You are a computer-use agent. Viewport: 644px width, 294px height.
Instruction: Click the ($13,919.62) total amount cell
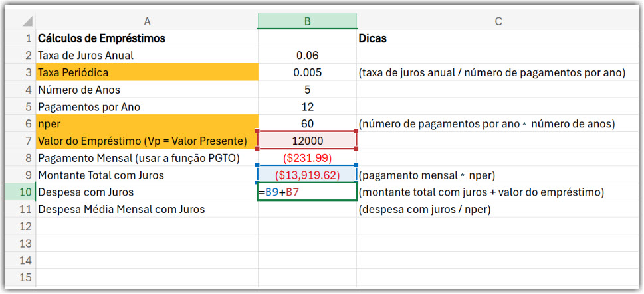[x=307, y=175]
